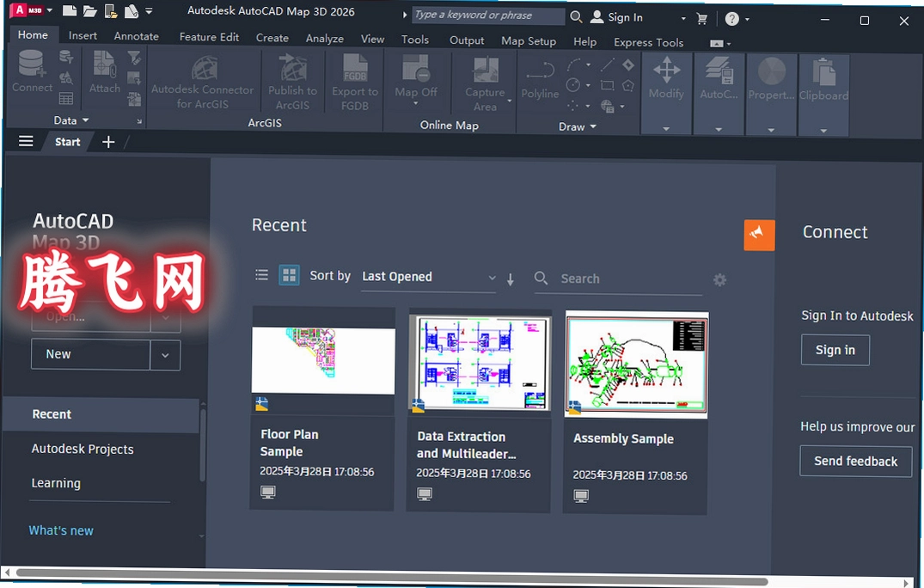Select the line draw tool
This screenshot has height=588, width=924.
(x=608, y=64)
